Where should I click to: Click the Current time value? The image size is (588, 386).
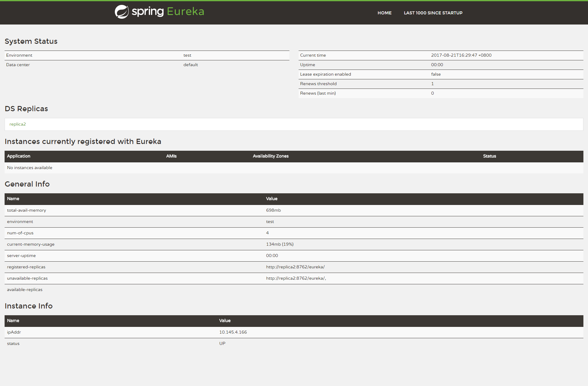click(x=461, y=55)
